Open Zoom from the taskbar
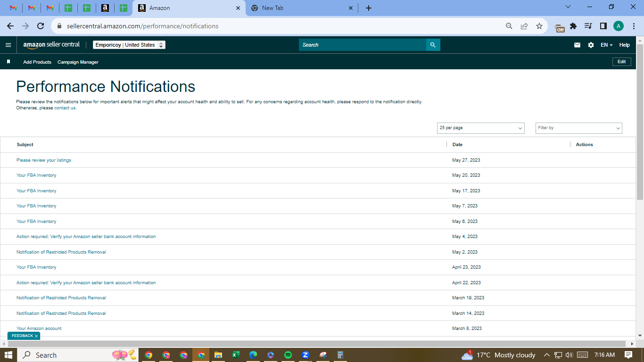 (305, 355)
